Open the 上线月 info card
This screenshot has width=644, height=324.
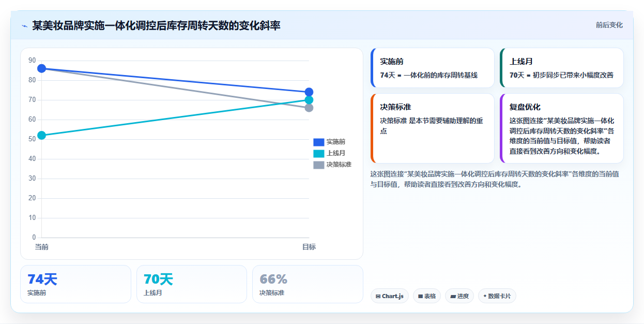[562, 68]
